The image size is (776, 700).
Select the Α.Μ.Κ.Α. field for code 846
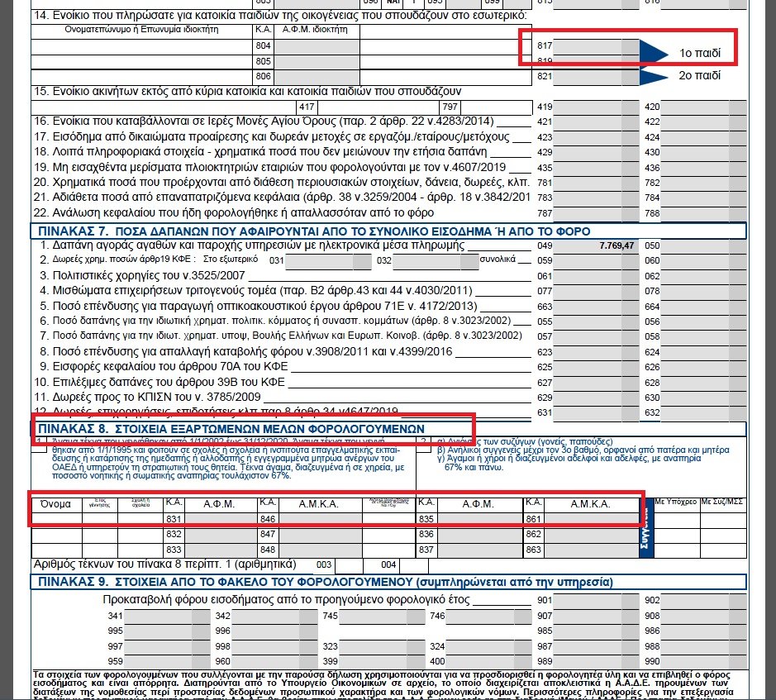321,519
